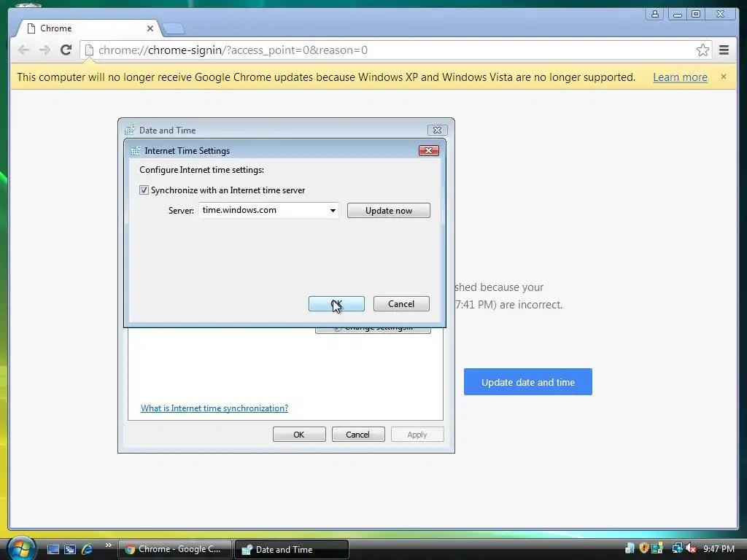Dismiss the yellow update warning bar

[723, 77]
